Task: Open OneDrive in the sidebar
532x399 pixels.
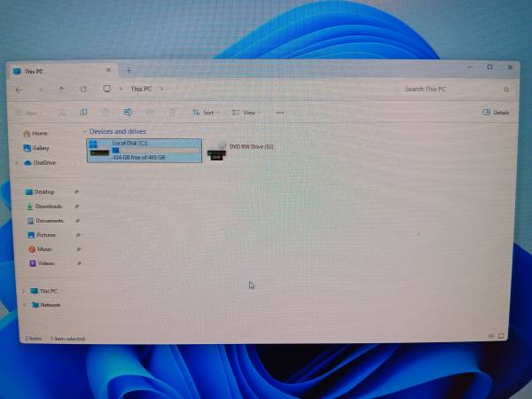Action: (x=39, y=163)
